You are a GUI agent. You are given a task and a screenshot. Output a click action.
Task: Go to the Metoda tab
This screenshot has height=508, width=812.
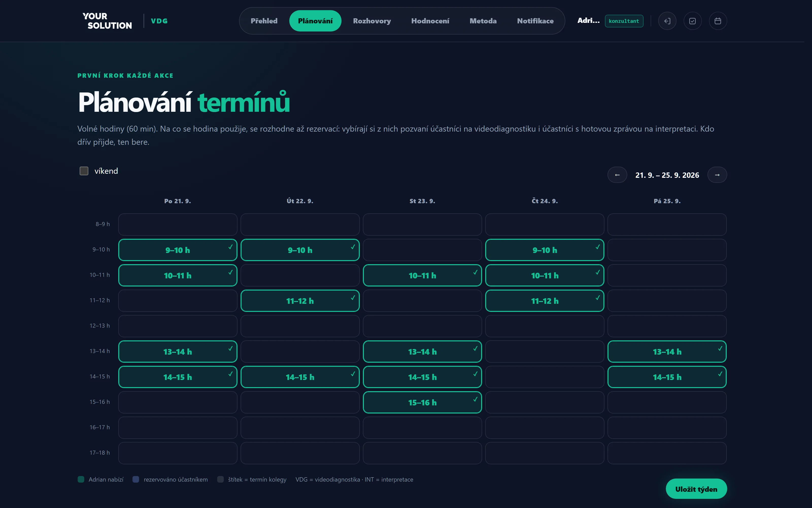pos(483,21)
